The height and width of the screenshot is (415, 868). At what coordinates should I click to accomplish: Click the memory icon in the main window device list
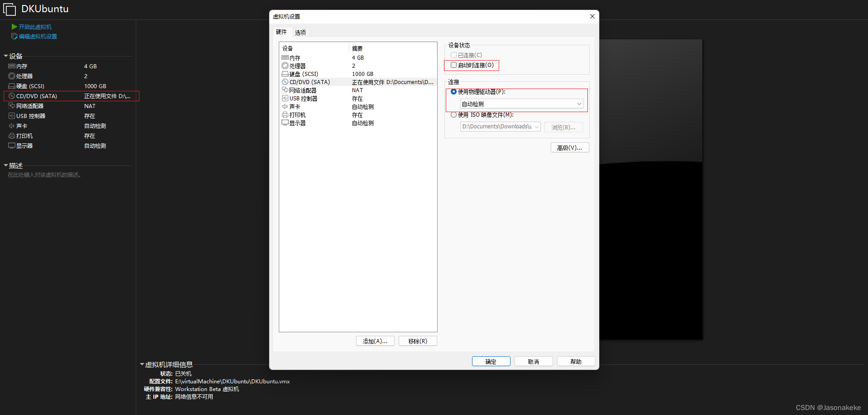click(x=12, y=66)
